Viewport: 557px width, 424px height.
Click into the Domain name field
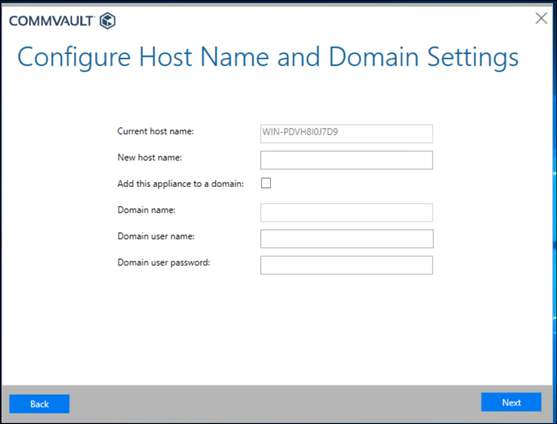click(346, 212)
